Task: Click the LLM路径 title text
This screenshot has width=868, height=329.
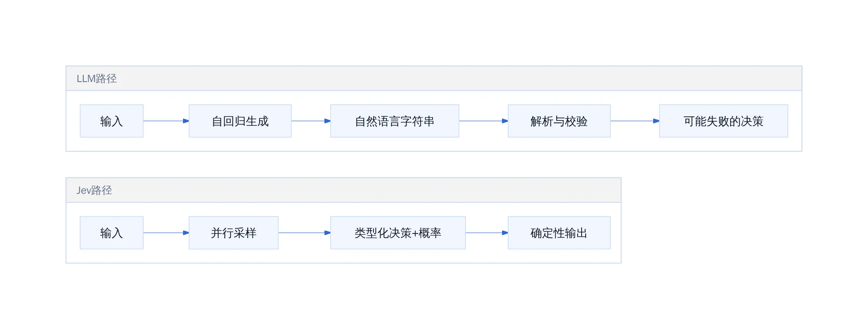Action: 97,78
